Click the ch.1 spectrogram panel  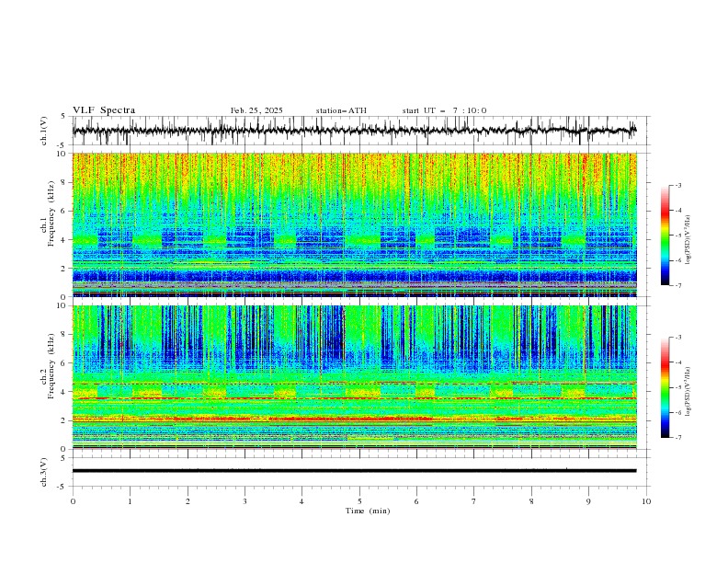[x=354, y=224]
